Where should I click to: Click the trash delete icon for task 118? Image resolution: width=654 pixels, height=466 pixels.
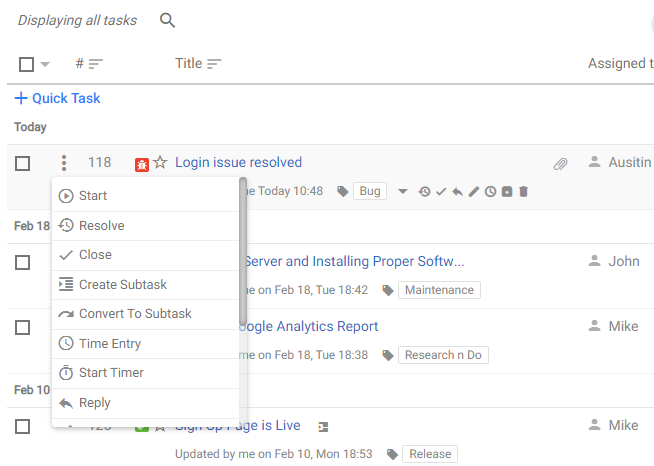click(523, 191)
